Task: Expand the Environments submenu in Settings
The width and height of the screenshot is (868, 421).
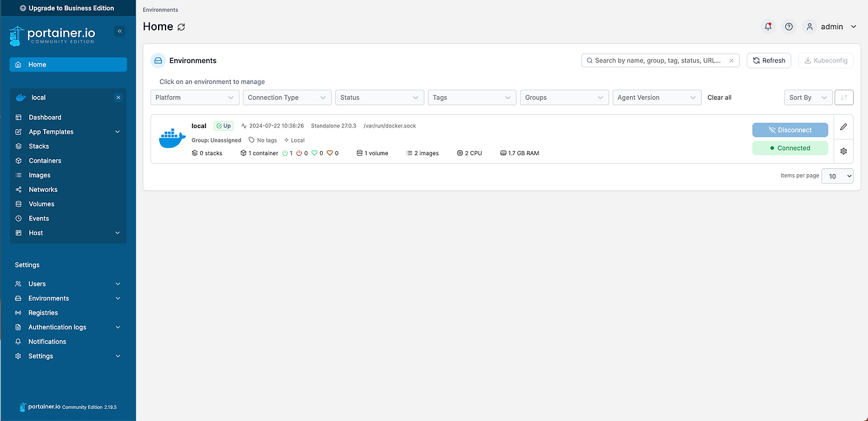Action: (x=117, y=298)
